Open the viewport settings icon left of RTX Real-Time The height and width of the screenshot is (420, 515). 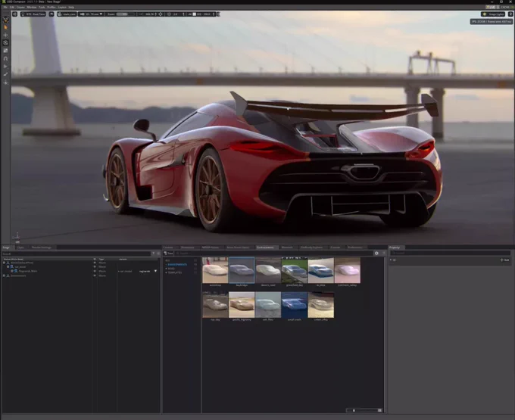(x=15, y=14)
